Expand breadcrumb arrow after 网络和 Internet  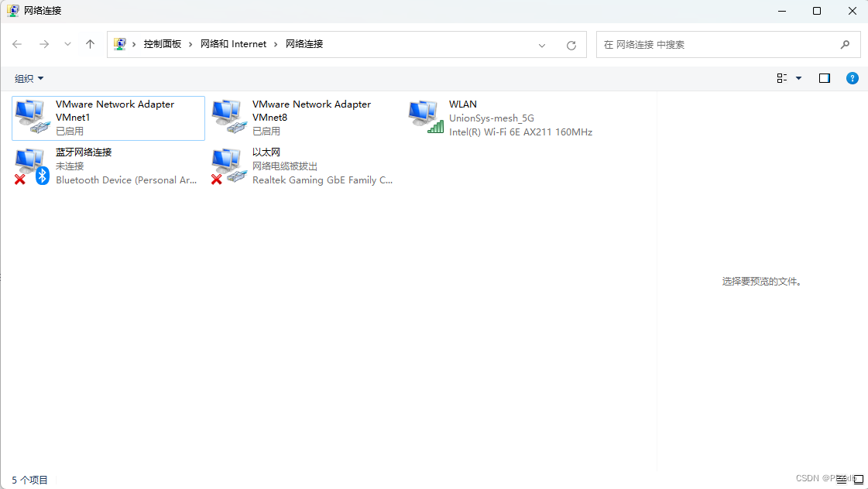click(x=276, y=44)
